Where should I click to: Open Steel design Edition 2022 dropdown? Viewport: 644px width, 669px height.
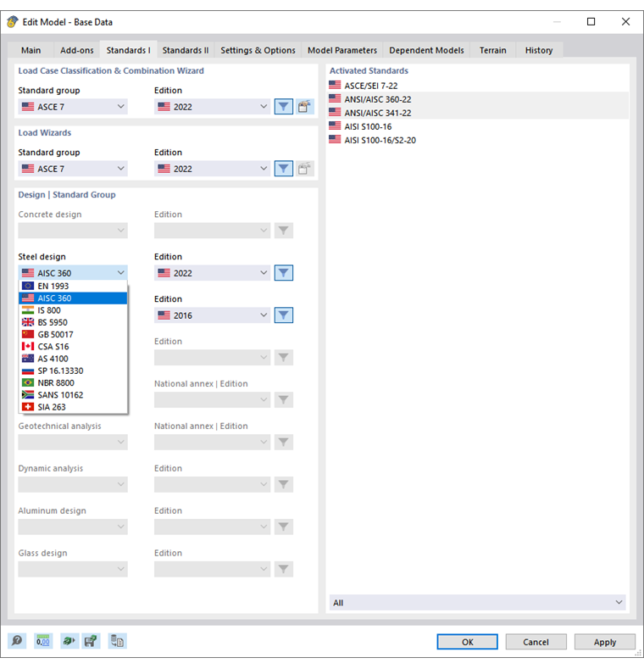tap(213, 273)
